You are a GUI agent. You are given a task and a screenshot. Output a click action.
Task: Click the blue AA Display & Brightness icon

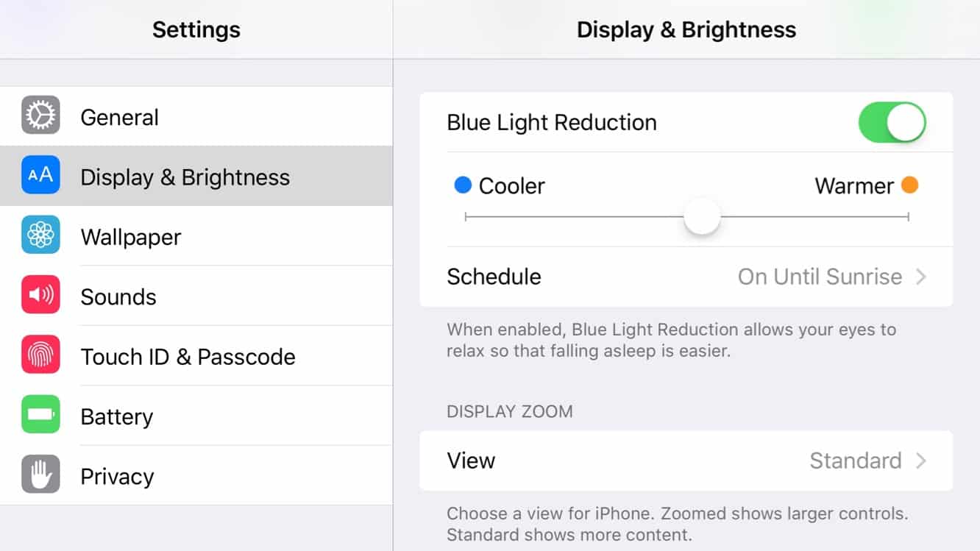pos(40,175)
